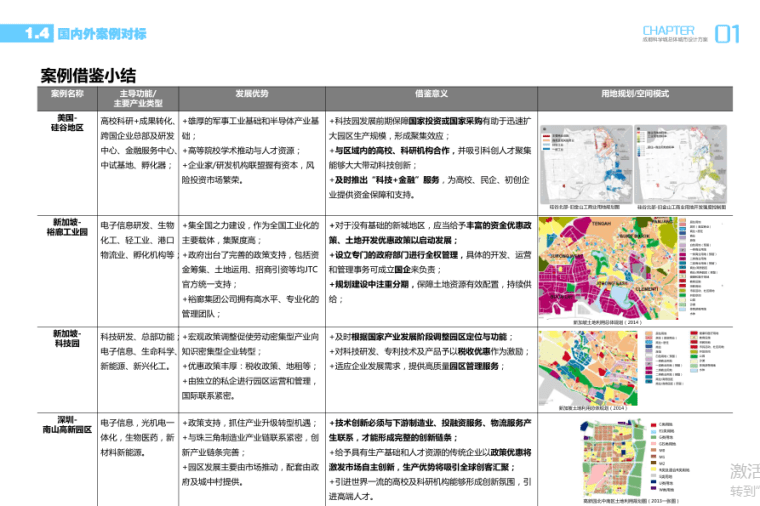
Task: Click bold text 规划建设中注重分期
Action: [371, 285]
